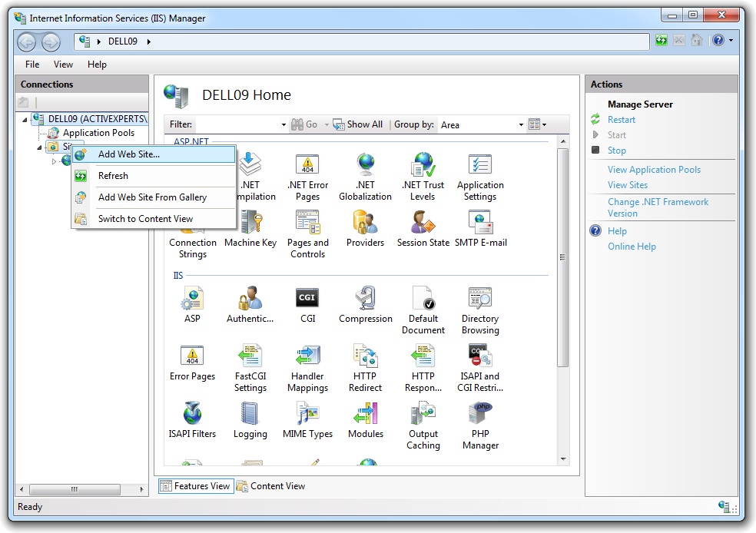This screenshot has width=756, height=533.
Task: Open the Online Help link
Action: pyautogui.click(x=632, y=247)
